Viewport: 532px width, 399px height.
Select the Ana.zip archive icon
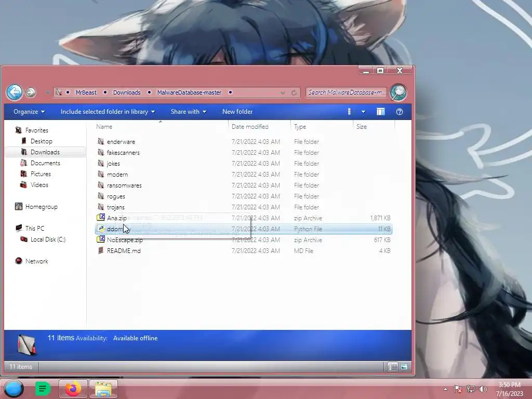pyautogui.click(x=100, y=218)
